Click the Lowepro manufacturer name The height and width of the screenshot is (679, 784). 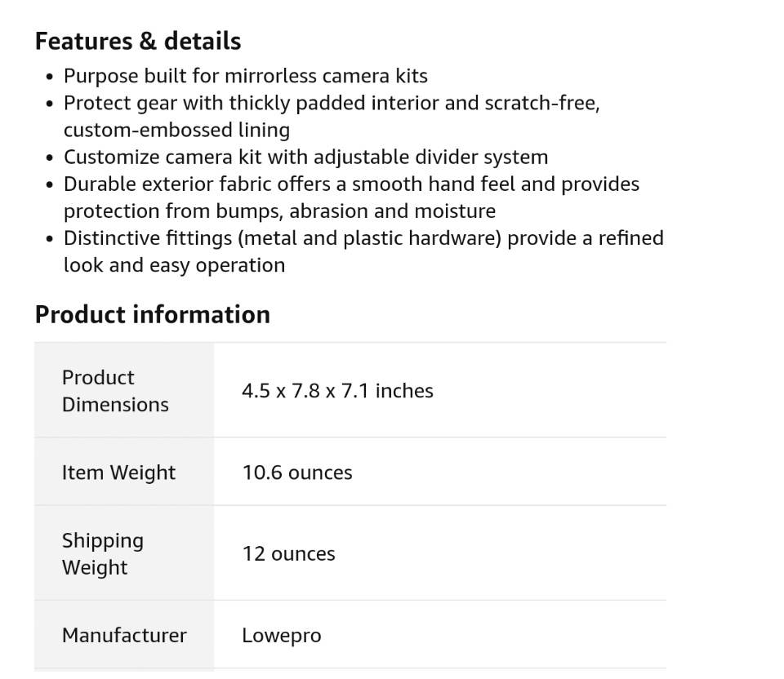[x=282, y=636]
